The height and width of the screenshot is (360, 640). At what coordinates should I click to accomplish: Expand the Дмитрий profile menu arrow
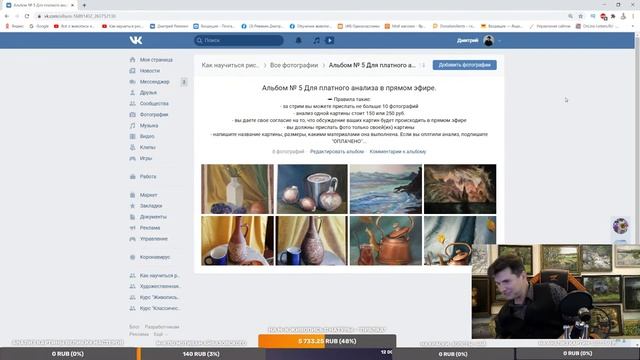click(x=500, y=41)
